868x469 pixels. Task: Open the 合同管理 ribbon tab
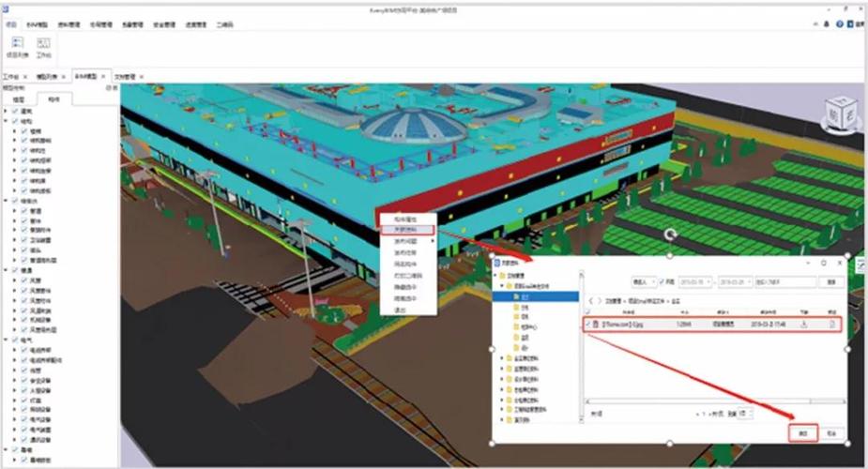101,24
